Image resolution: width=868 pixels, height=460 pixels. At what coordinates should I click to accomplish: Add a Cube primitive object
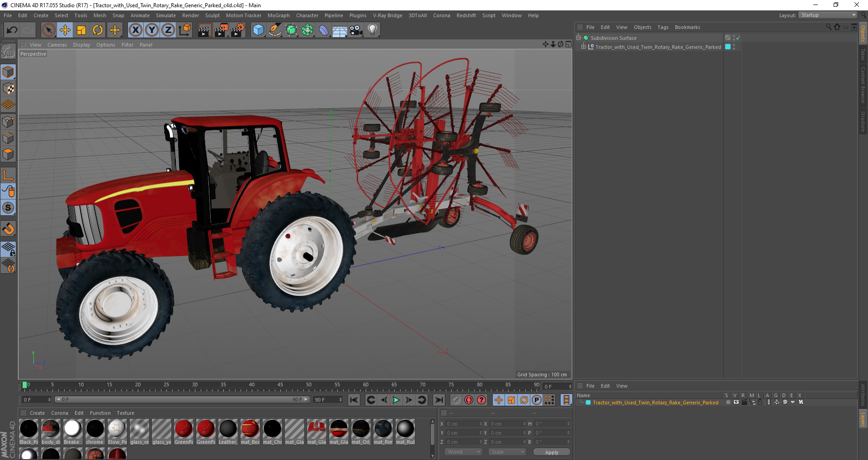point(258,30)
